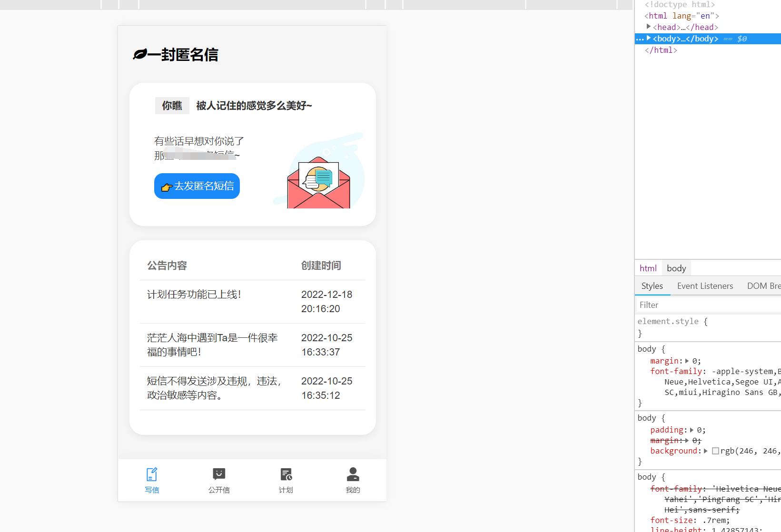The image size is (781, 532).
Task: Select the 写信 pencil icon in bottom navigation
Action: (151, 473)
